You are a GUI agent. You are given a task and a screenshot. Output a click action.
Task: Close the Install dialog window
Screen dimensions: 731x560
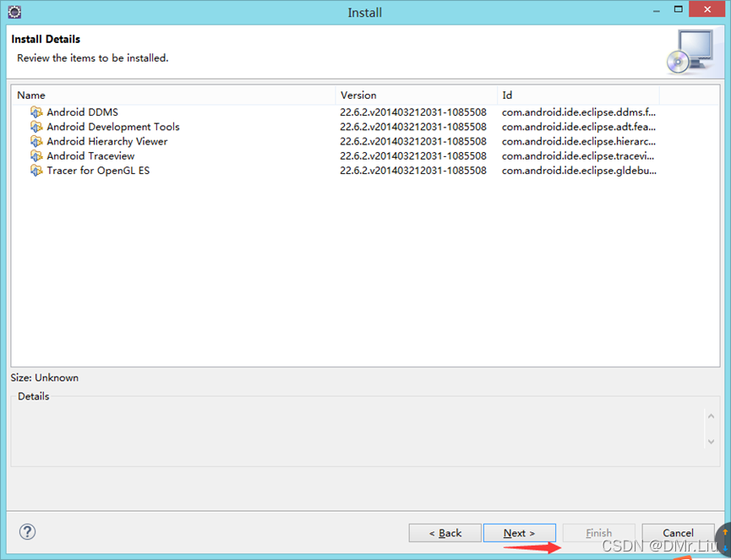[x=707, y=9]
